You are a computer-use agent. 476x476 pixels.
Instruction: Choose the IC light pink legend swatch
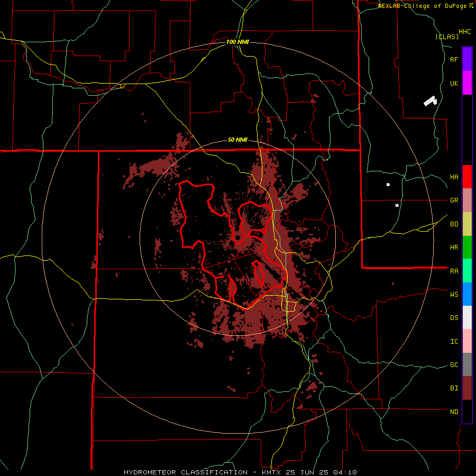467,341
